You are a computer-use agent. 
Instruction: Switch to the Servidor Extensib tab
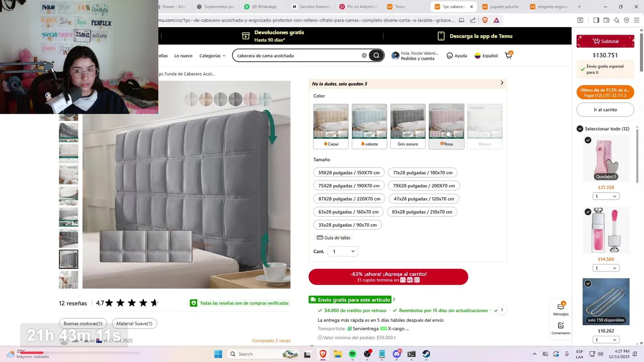coord(311,7)
